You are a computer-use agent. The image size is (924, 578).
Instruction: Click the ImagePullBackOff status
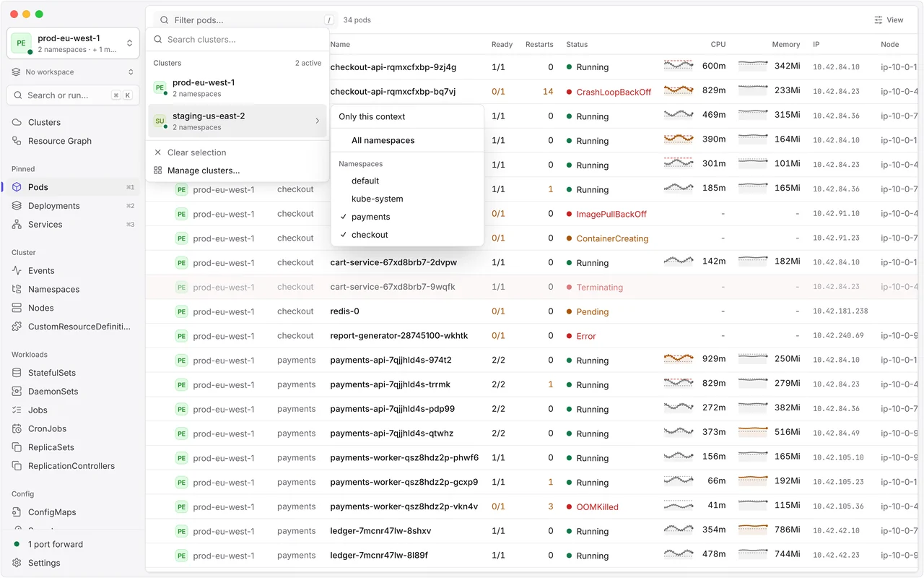pyautogui.click(x=611, y=215)
